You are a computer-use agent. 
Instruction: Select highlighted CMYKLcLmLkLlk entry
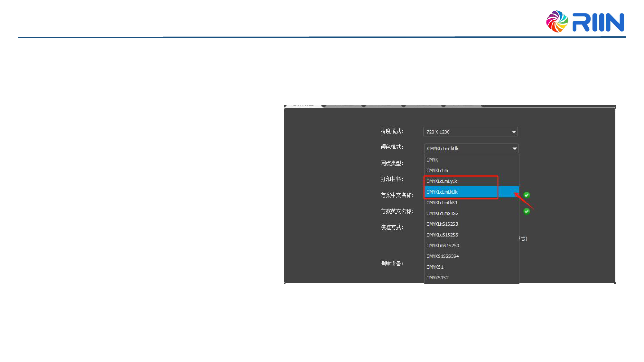442,192
